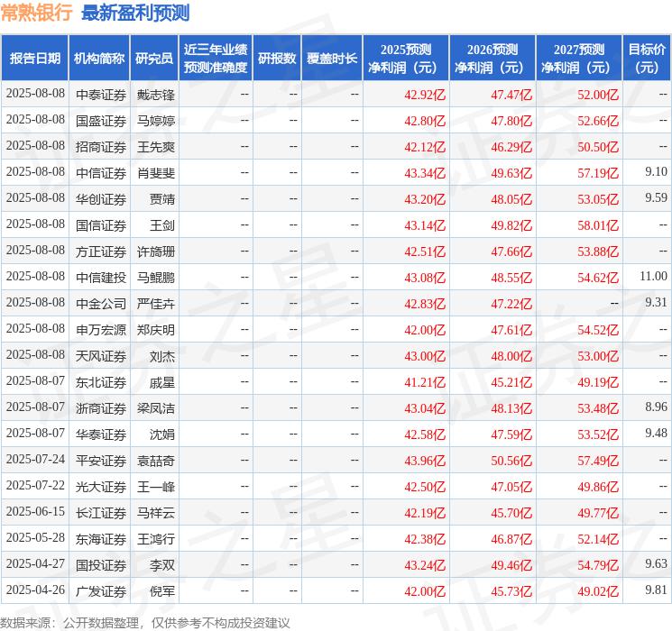
Task: Click analyst name 肖斐斐
Action: (x=155, y=173)
